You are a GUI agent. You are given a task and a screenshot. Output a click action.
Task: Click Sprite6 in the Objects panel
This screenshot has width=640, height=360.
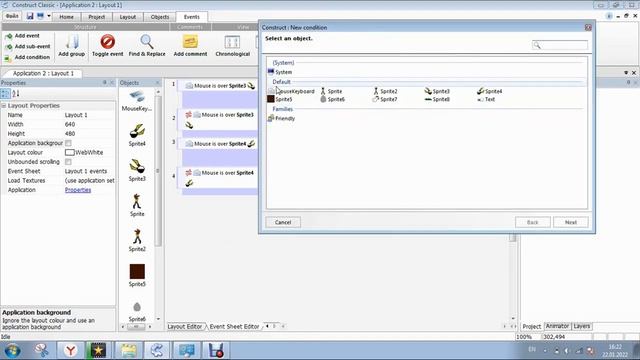[x=137, y=311]
